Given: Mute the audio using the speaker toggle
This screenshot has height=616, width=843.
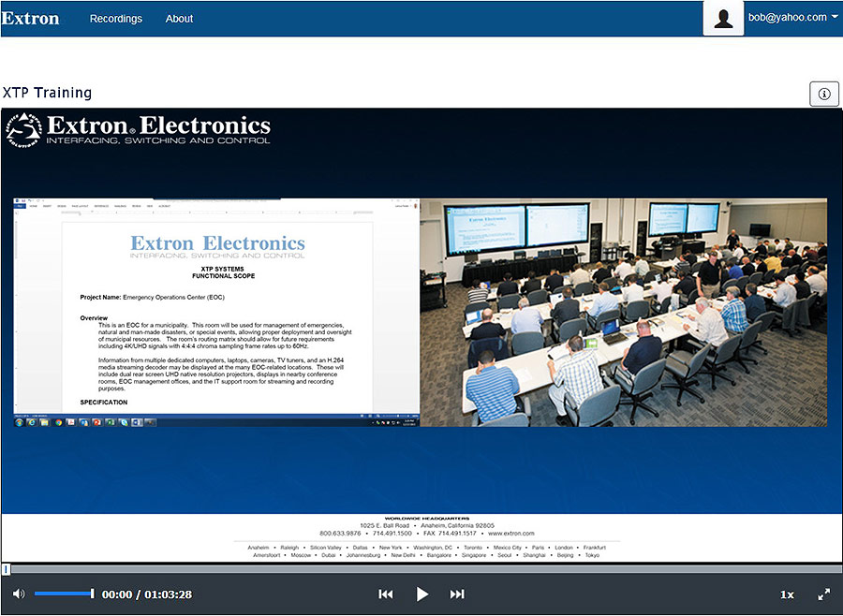Looking at the screenshot, I should pyautogui.click(x=19, y=594).
